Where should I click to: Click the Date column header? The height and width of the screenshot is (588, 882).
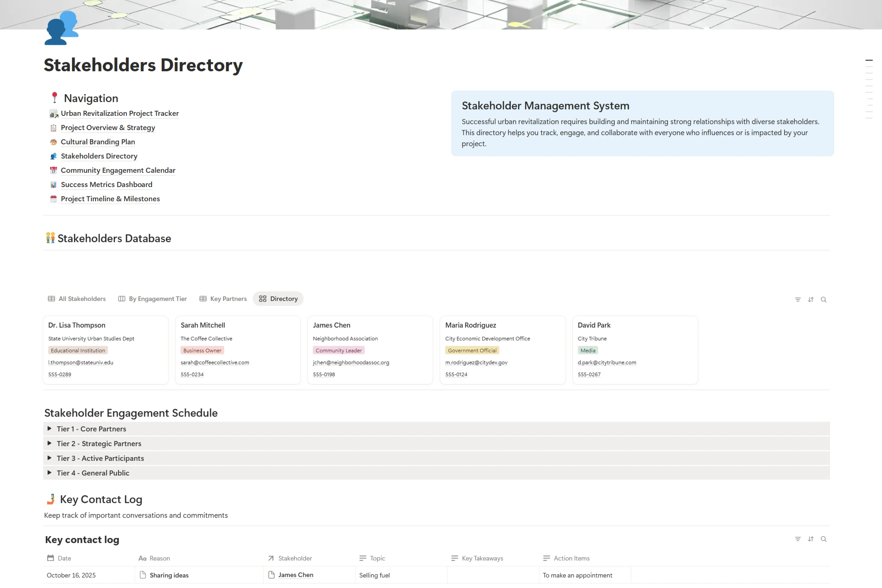click(64, 558)
